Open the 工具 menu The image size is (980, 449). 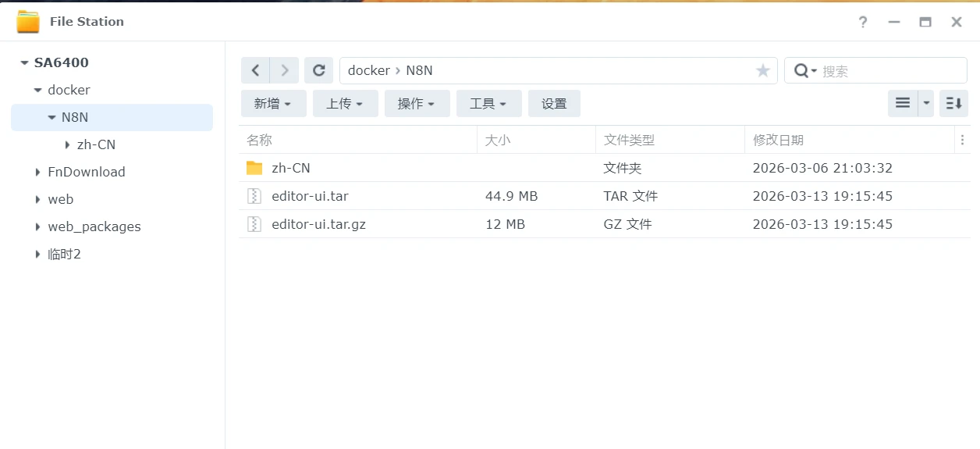(x=488, y=104)
